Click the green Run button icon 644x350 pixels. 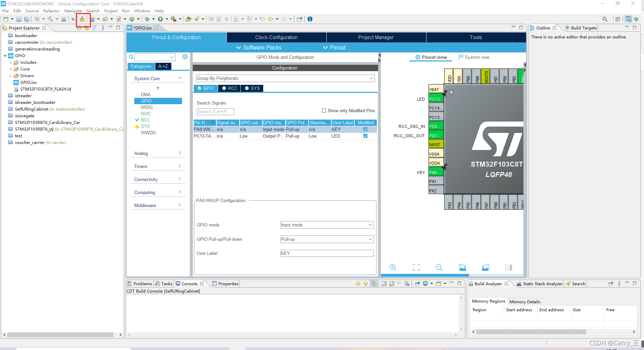[160, 19]
